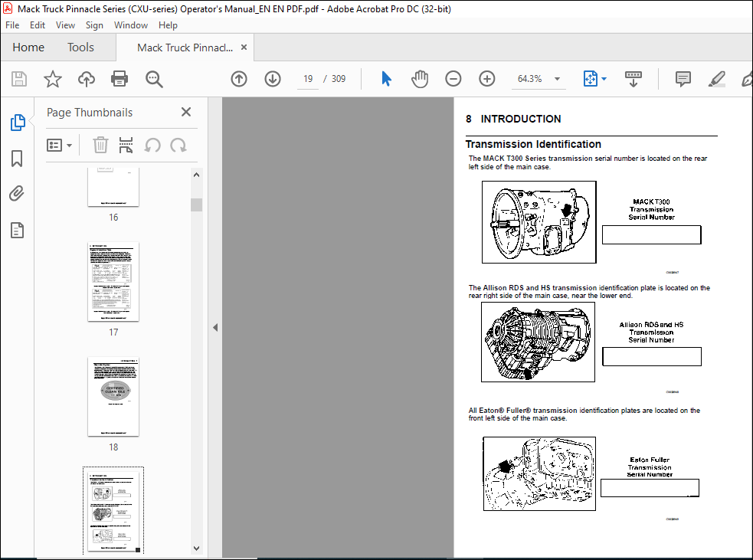The width and height of the screenshot is (753, 560).
Task: Click the MACK T300 transmission illustration
Action: (x=539, y=222)
